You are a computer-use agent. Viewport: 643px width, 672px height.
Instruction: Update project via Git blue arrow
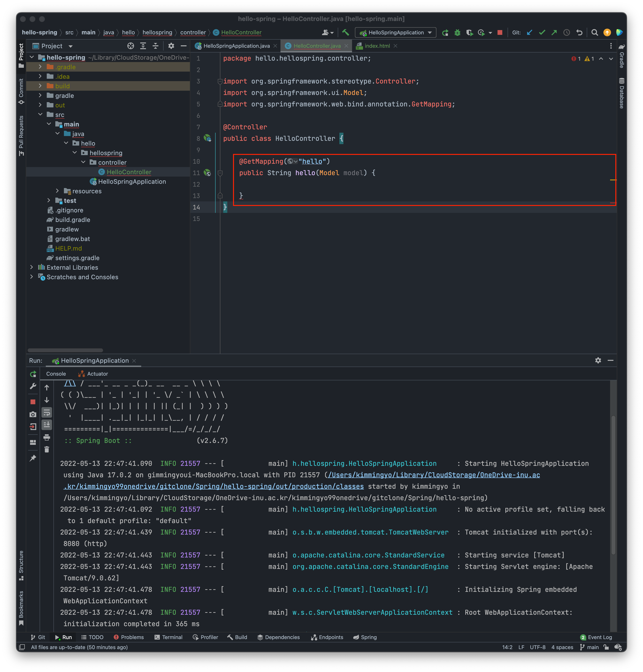coord(529,32)
